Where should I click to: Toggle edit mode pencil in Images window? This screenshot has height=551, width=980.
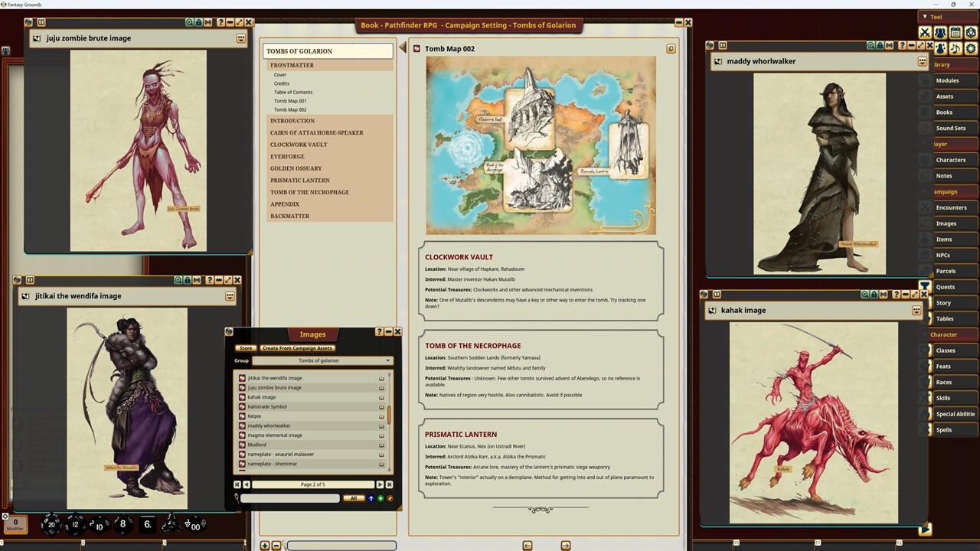[390, 498]
